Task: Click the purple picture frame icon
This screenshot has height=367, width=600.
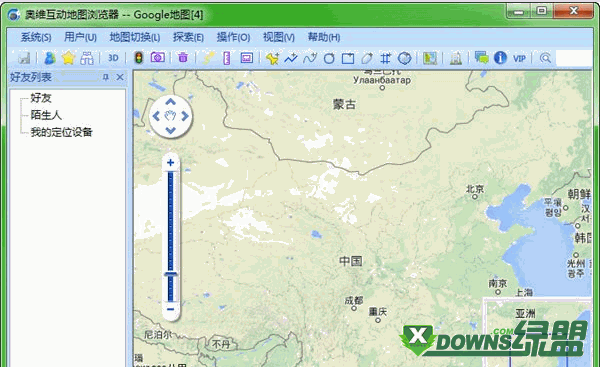Action: [x=246, y=58]
